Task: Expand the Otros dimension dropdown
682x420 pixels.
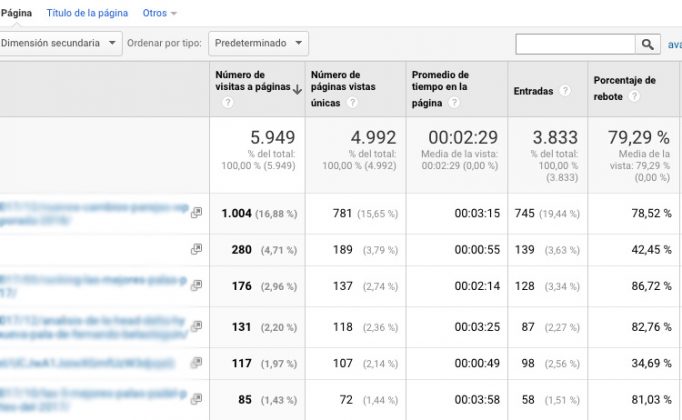Action: pyautogui.click(x=159, y=13)
